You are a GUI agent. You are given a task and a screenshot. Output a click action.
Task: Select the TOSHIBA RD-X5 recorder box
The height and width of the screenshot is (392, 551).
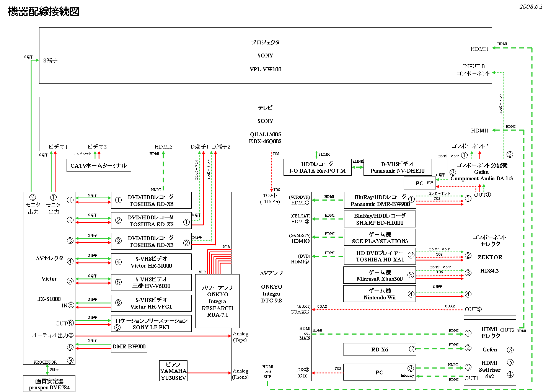point(151,221)
